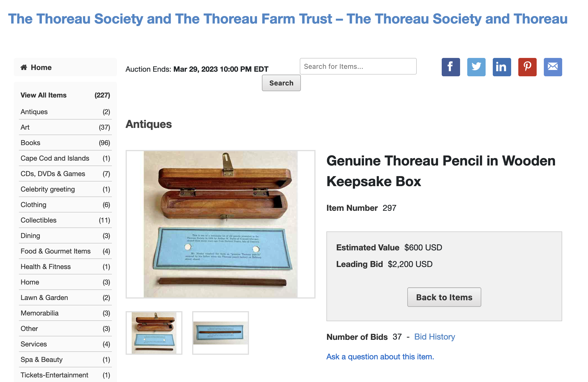Image resolution: width=588 pixels, height=382 pixels.
Task: Open the Bid History link
Action: (x=435, y=337)
